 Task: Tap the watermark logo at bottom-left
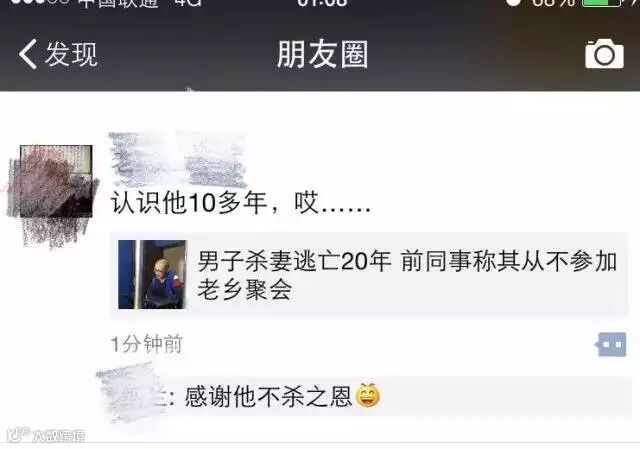coord(46,435)
